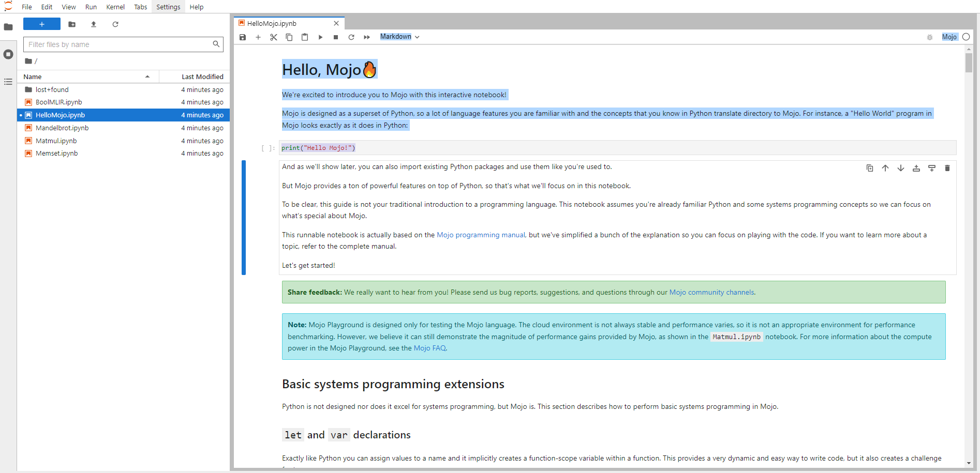
Task: Open the Settings menu
Action: [168, 7]
